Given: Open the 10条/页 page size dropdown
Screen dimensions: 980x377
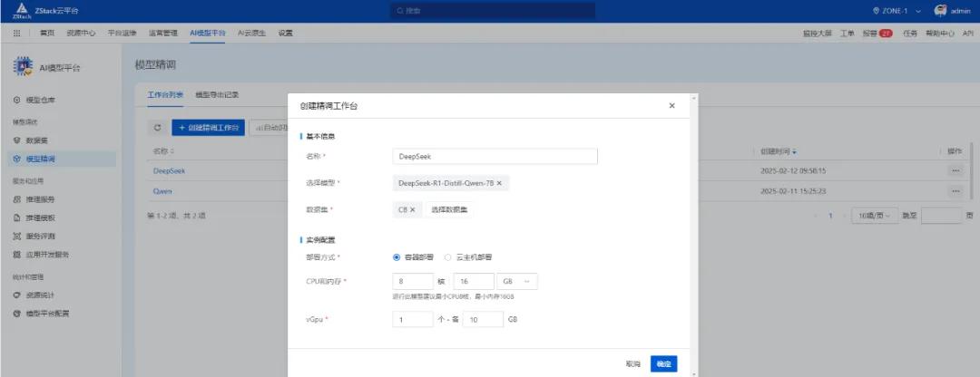Looking at the screenshot, I should (x=875, y=216).
